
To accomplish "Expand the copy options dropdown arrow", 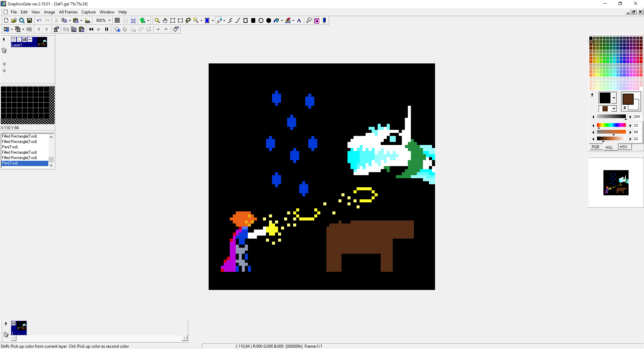I will tap(70, 20).
